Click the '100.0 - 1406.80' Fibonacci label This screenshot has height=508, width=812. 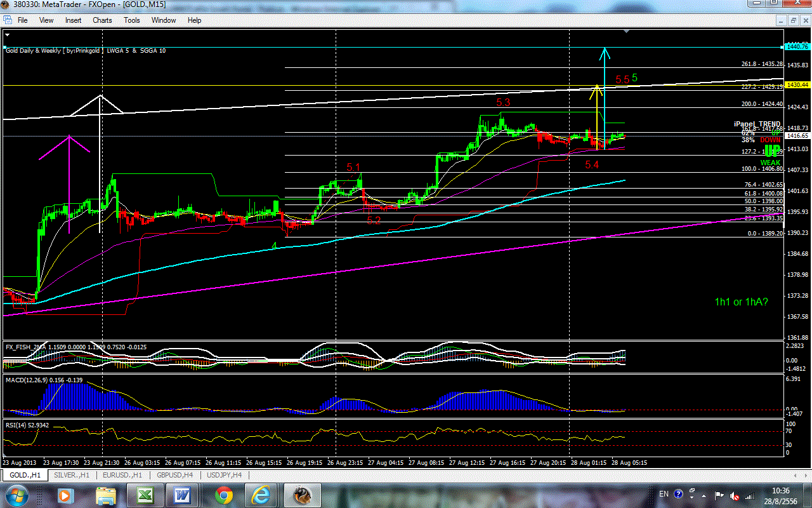(x=761, y=169)
